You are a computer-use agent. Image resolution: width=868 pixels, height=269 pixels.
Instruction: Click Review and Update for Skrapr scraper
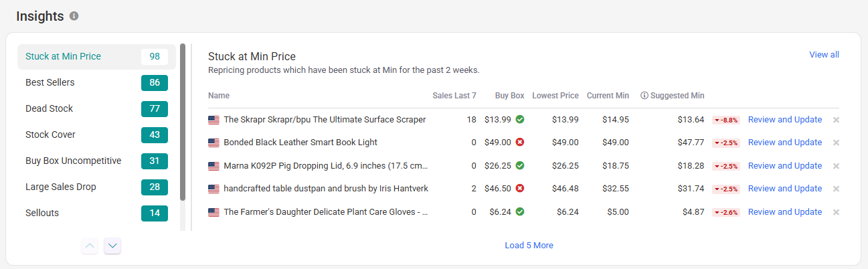tap(785, 120)
